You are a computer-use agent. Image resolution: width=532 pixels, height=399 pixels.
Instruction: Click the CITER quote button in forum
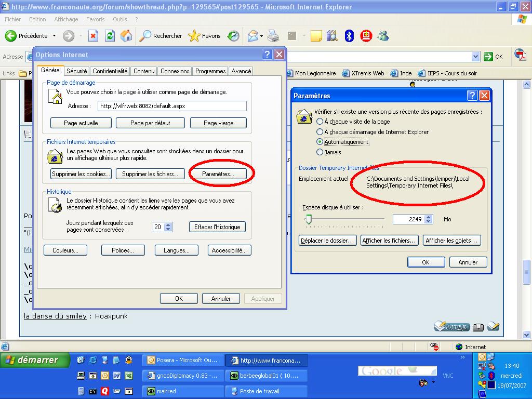coord(452,327)
